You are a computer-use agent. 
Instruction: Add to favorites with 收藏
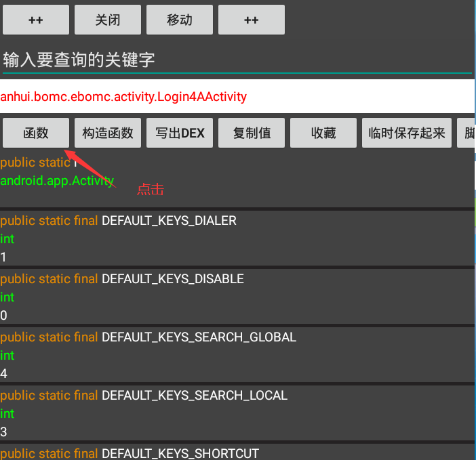click(x=323, y=133)
